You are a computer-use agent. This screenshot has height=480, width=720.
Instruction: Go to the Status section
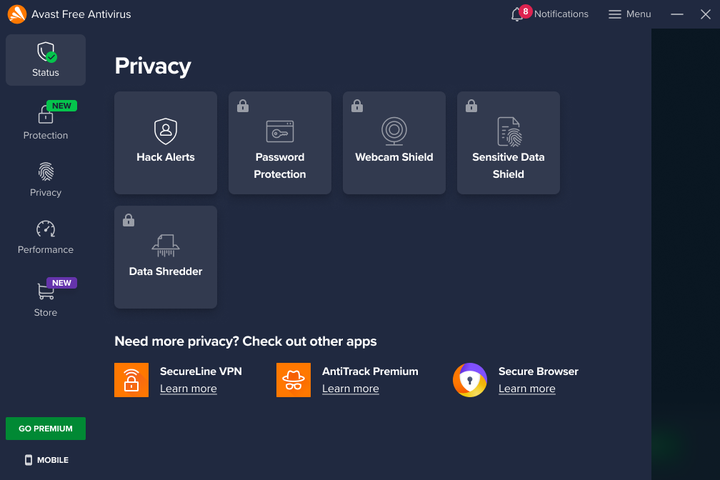(x=46, y=60)
